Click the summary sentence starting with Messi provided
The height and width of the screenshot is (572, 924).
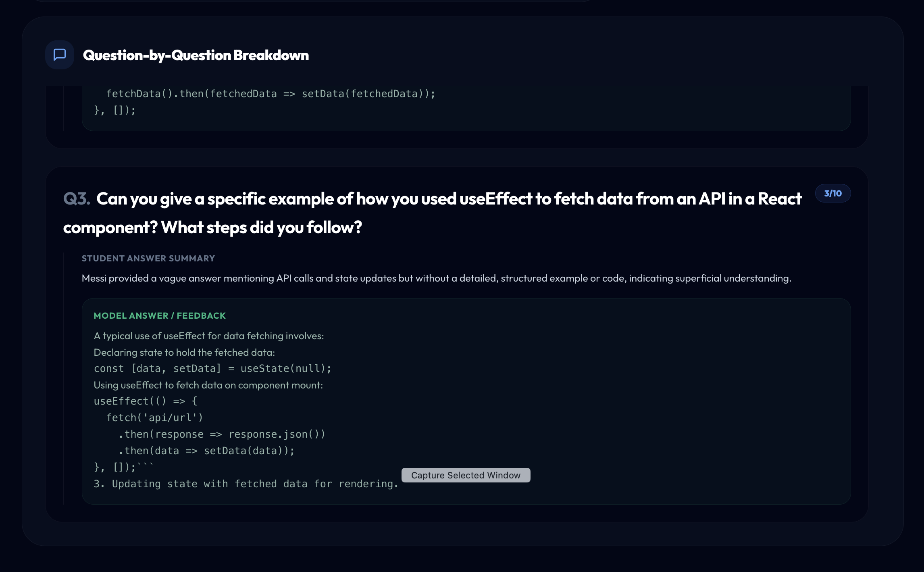436,278
